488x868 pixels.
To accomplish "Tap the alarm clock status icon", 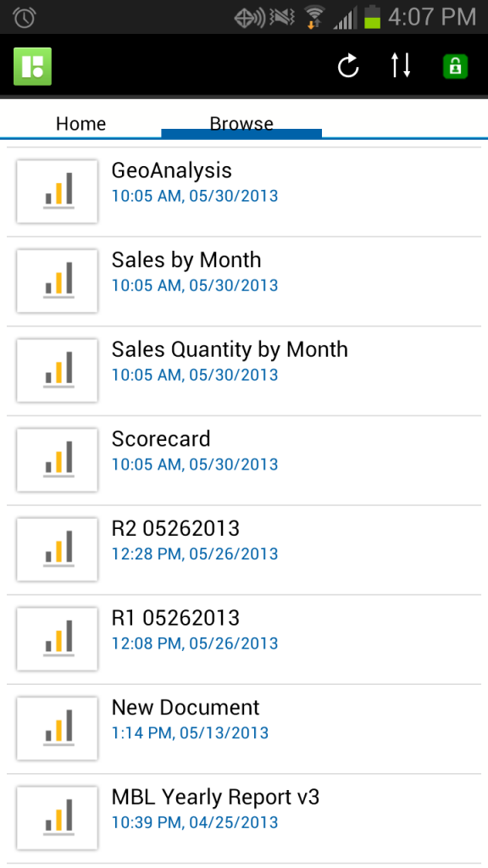I will pos(25,18).
